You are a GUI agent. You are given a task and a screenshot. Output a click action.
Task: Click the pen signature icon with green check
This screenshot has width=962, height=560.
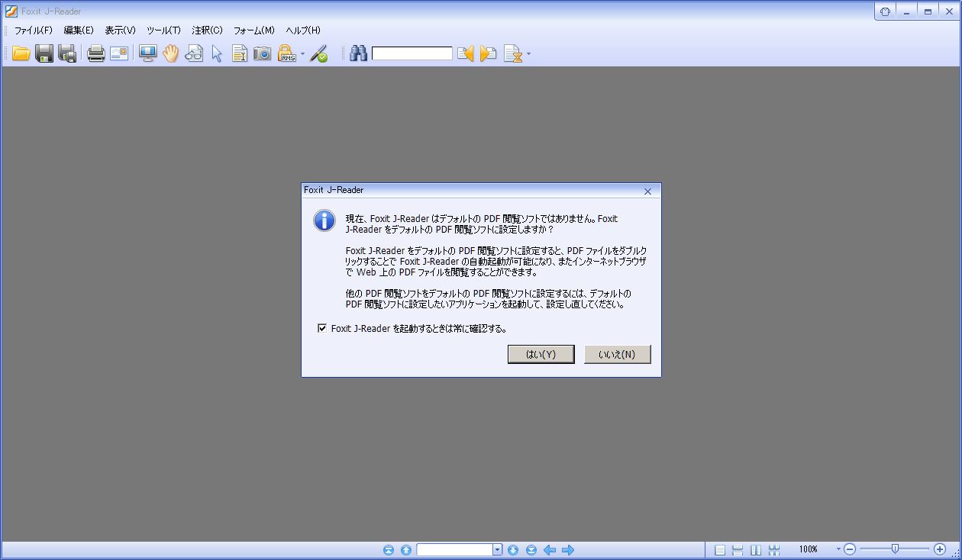click(x=319, y=53)
